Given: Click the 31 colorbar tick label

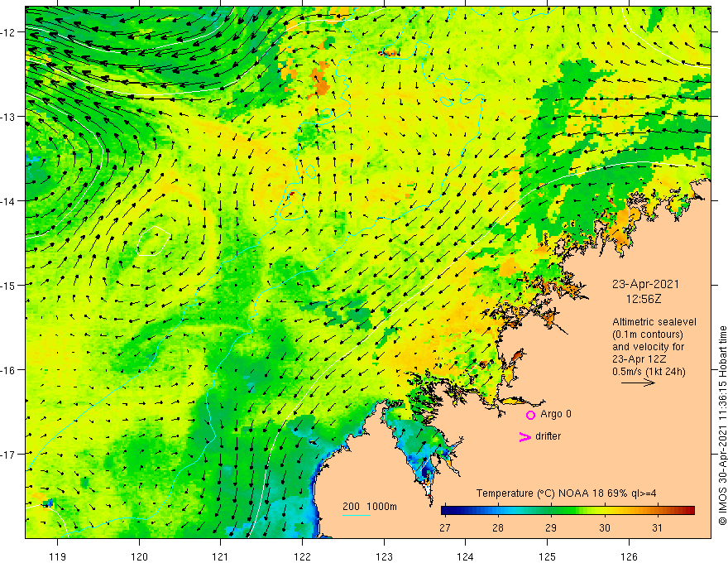Looking at the screenshot, I should click(x=657, y=527).
